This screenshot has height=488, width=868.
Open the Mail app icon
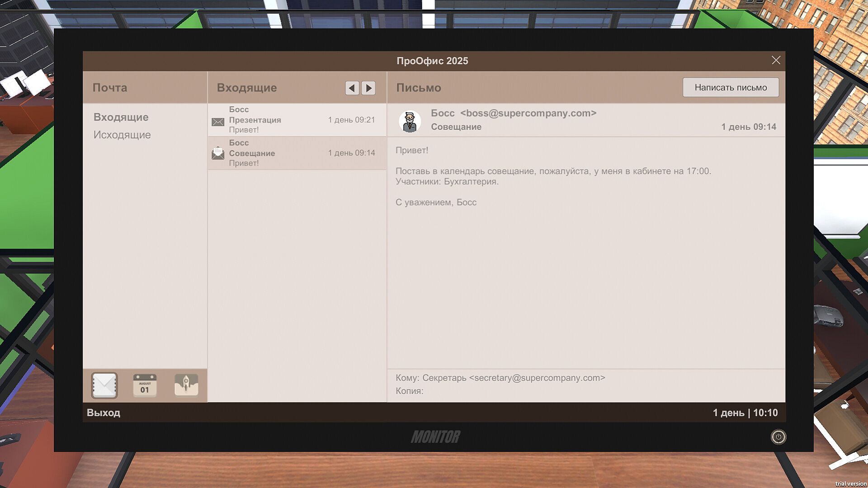[104, 385]
